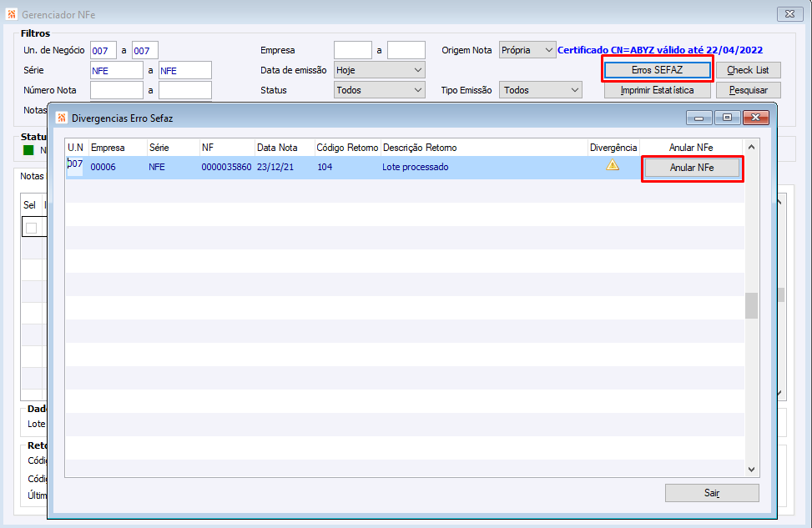Click the second Série input field
The height and width of the screenshot is (528, 812).
pos(185,70)
